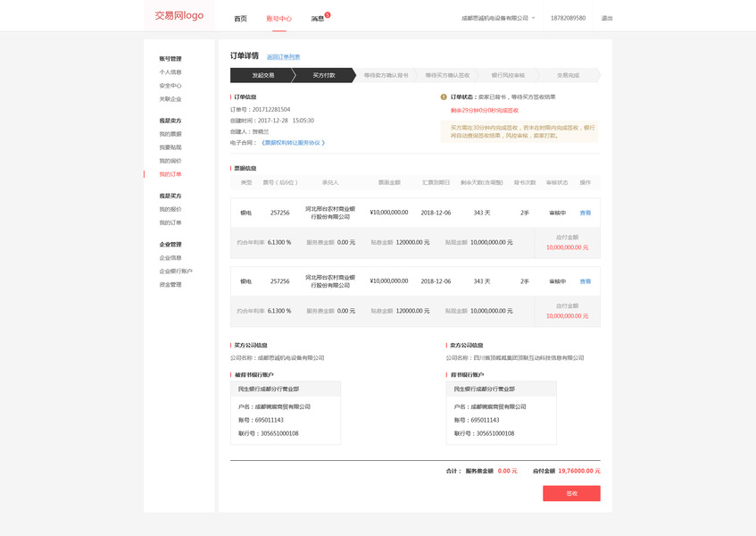756x536 pixels.
Task: Click the 票号（后6位）column header
Action: click(279, 182)
